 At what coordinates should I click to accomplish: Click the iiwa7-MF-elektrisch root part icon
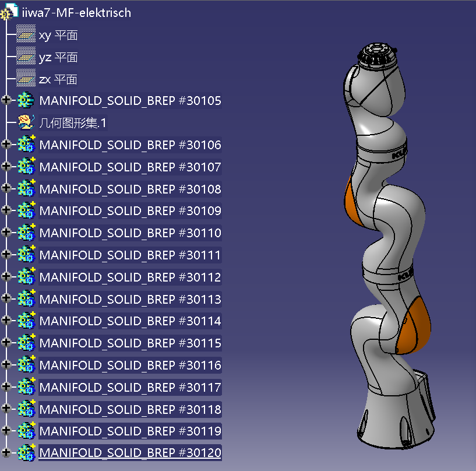(9, 12)
